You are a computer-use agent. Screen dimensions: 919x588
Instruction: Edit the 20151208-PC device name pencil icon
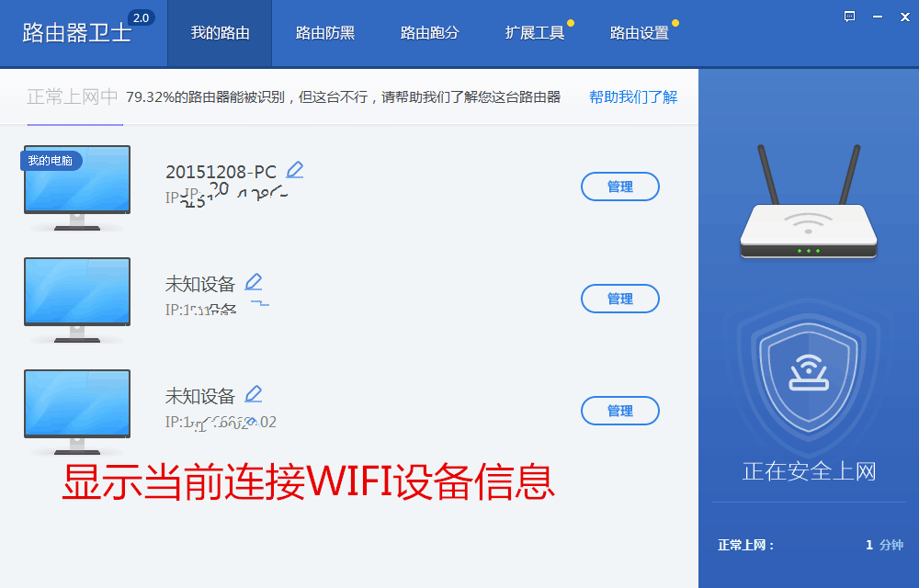coord(295,170)
